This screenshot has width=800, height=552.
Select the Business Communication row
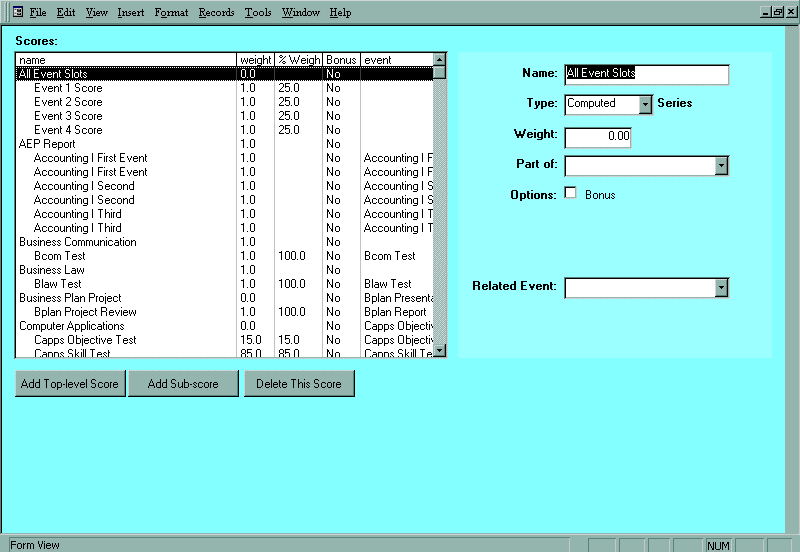coord(224,242)
